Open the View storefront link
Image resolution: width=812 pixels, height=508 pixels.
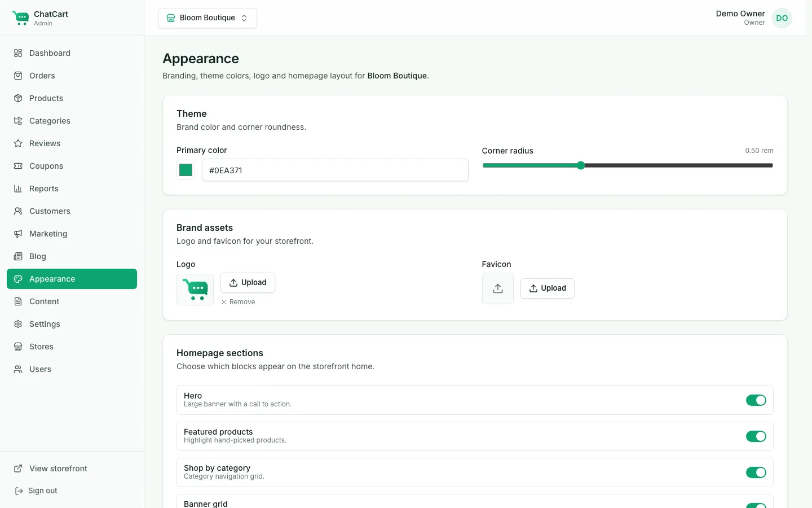[72, 468]
